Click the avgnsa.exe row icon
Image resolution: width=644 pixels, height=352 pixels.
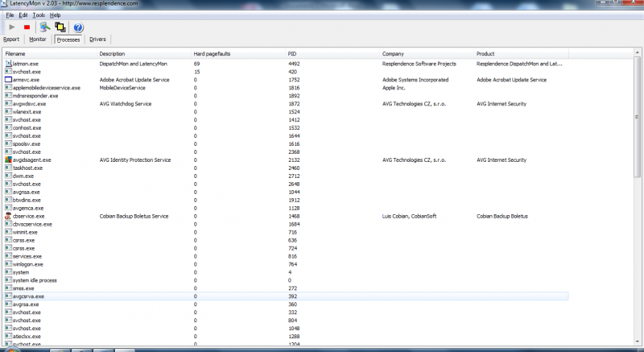click(8, 192)
